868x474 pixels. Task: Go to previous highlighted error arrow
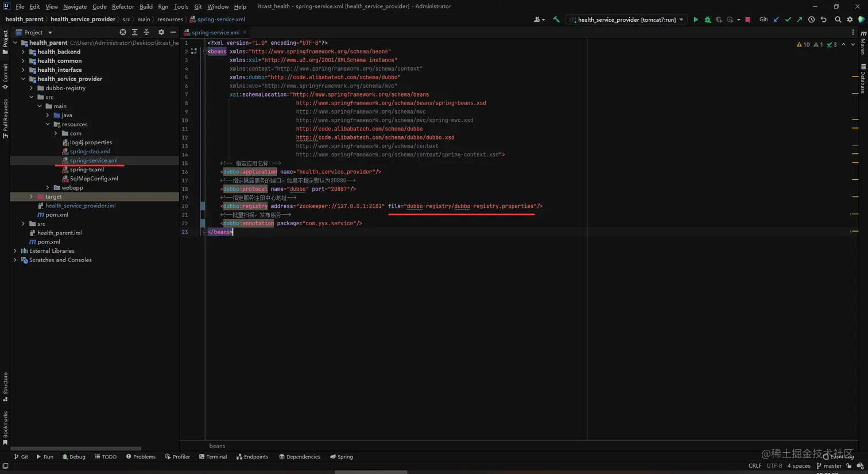[843, 44]
